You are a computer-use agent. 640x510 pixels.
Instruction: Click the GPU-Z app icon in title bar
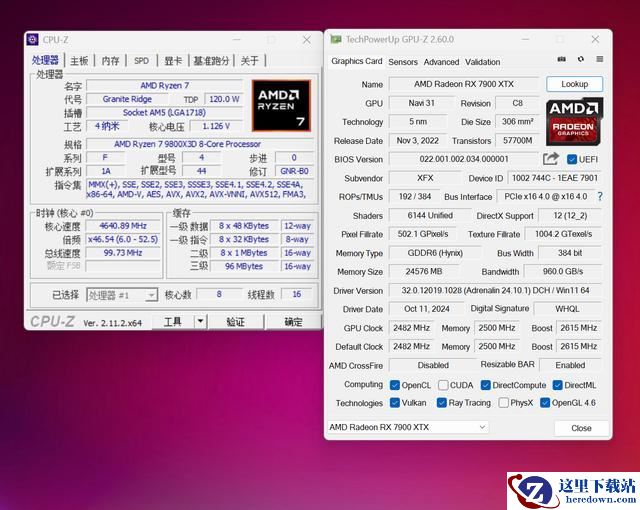336,39
